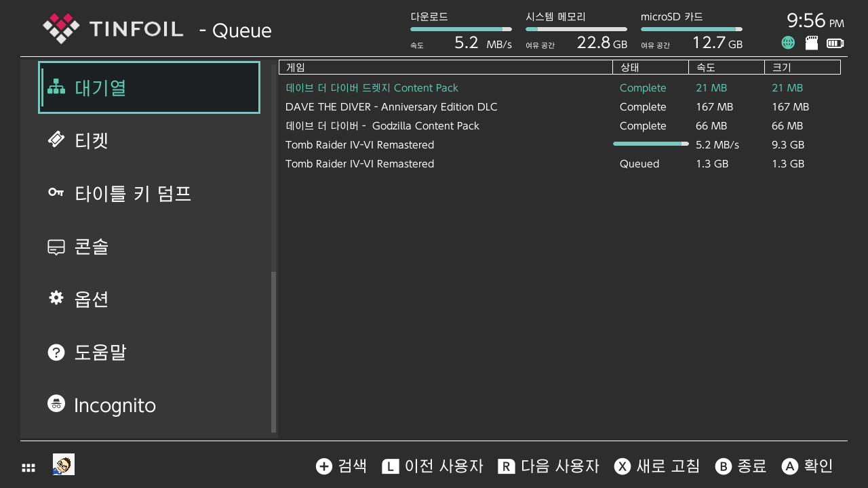This screenshot has width=868, height=488.
Task: Select the Queued Tomb Raider IV-VI Remastered row
Action: [559, 164]
